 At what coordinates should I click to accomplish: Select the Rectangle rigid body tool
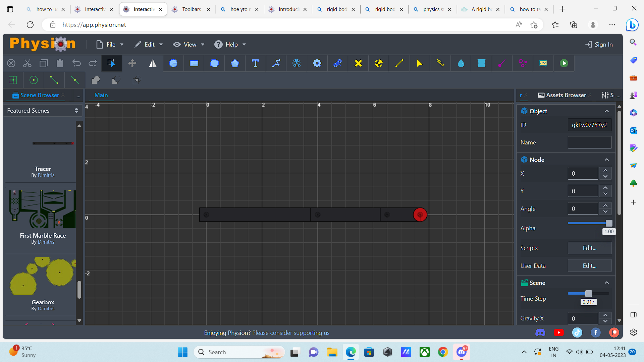coord(194,63)
